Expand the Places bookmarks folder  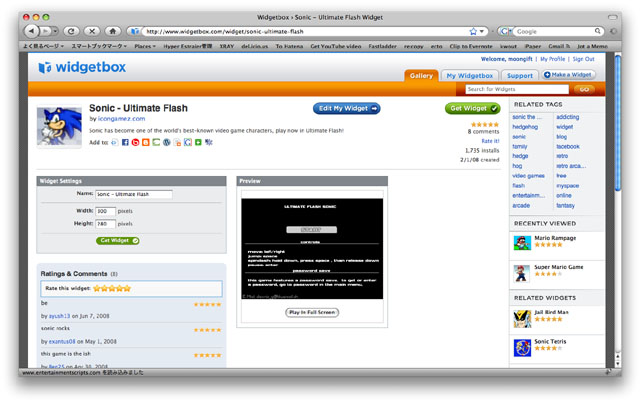145,46
